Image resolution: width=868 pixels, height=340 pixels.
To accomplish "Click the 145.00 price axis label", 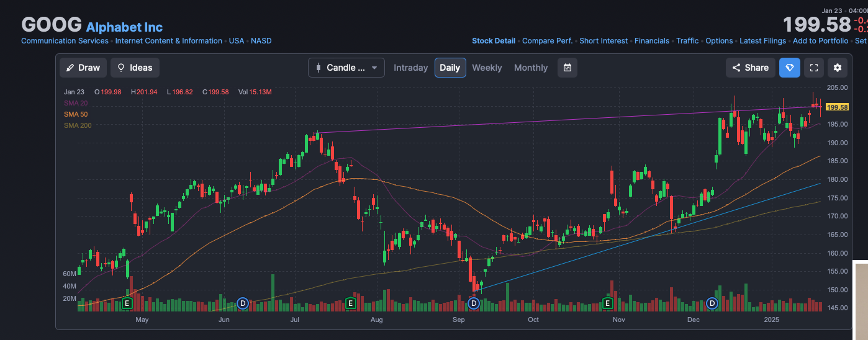I will [x=838, y=308].
